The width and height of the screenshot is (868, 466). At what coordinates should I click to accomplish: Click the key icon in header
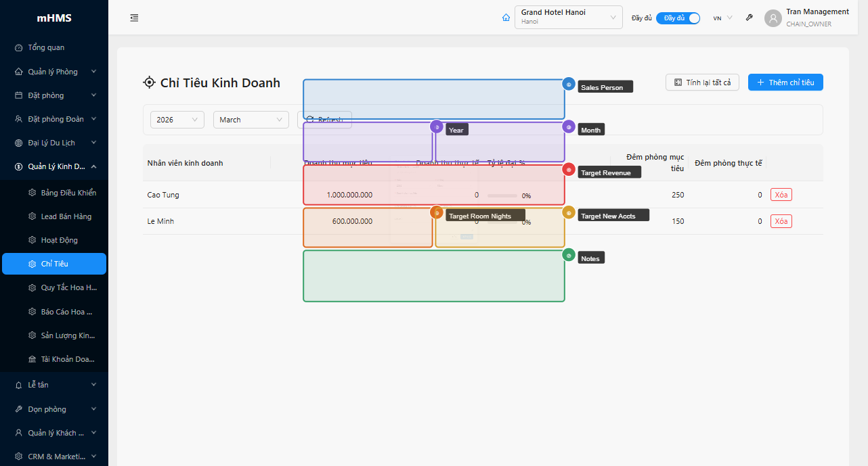coord(750,18)
